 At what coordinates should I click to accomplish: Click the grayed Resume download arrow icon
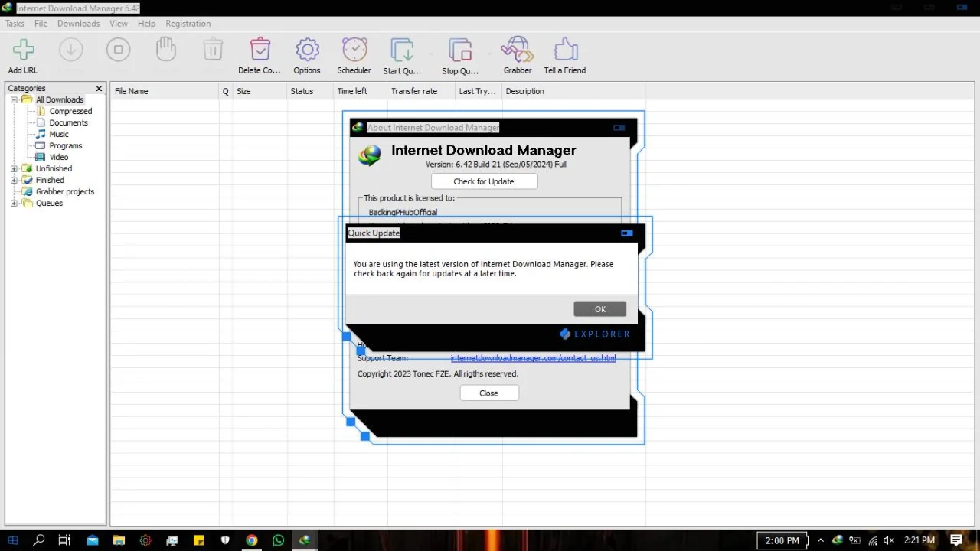click(x=71, y=51)
